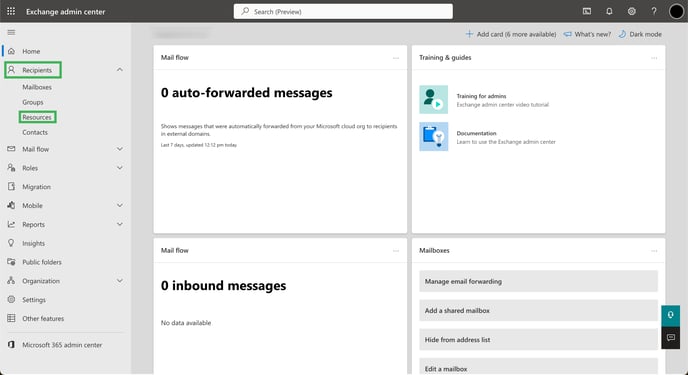Click the Settings gear icon in sidebar
Viewport: 688px width, 375px height.
(11, 300)
